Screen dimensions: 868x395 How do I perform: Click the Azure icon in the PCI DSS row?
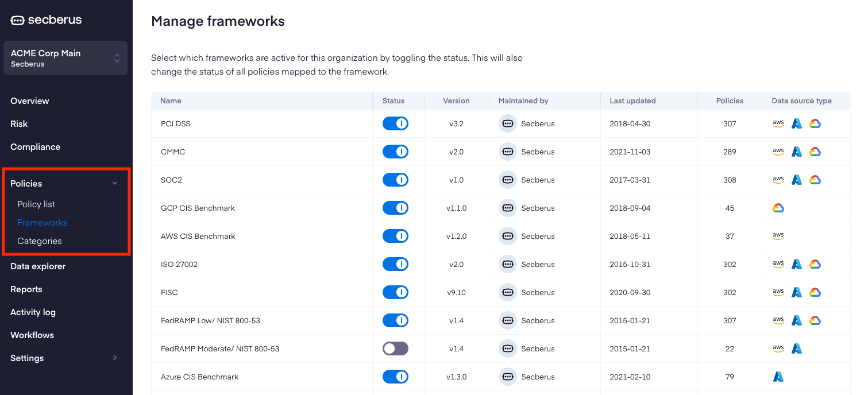tap(797, 123)
